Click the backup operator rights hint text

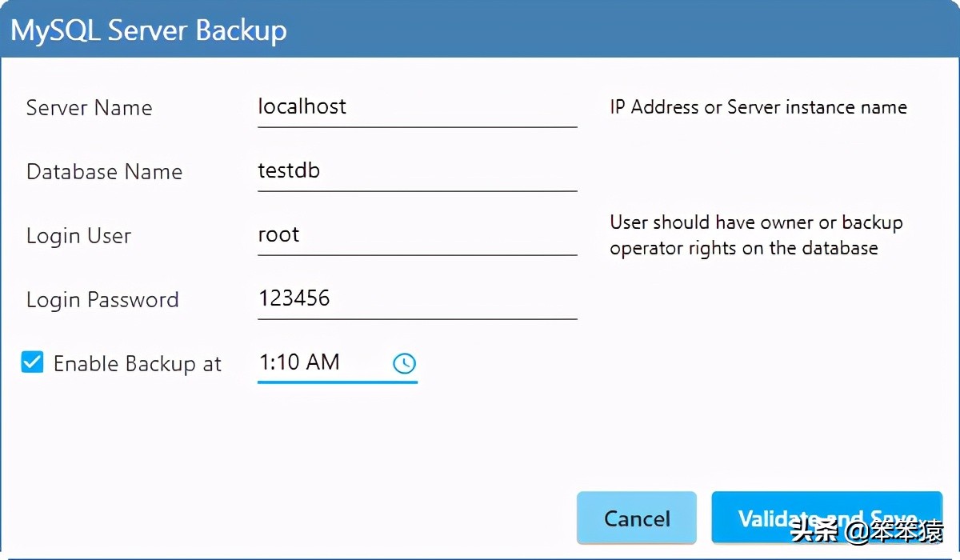click(756, 235)
